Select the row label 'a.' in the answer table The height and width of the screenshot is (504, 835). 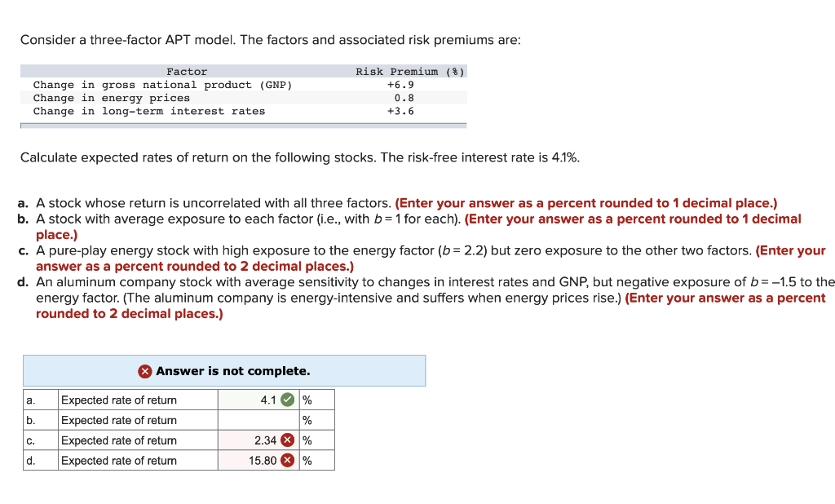coord(29,400)
